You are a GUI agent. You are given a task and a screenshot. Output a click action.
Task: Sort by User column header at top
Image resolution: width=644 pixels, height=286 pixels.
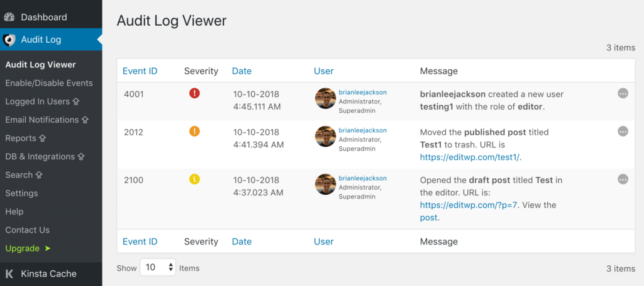click(x=323, y=71)
